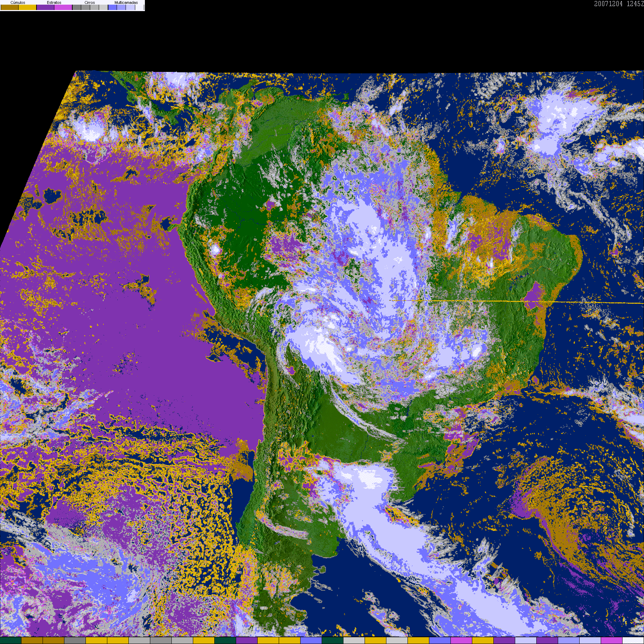The height and width of the screenshot is (644, 644).
Task: Click the 20071204 1245Z timestamp
Action: (x=619, y=4)
